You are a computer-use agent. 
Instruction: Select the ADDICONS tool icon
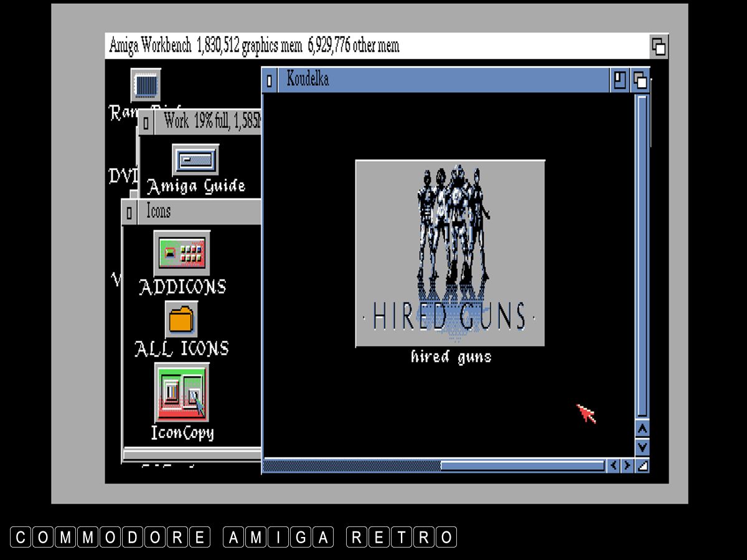(x=182, y=253)
